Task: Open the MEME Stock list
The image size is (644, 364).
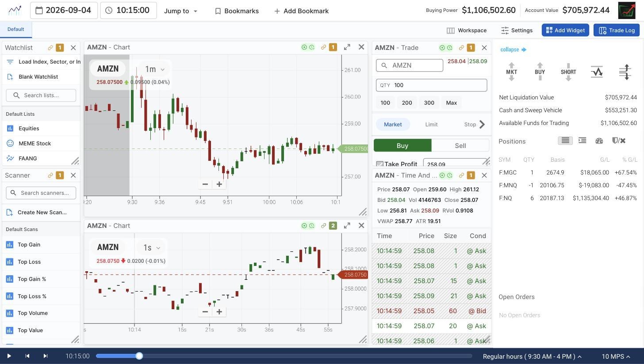Action: 34,144
